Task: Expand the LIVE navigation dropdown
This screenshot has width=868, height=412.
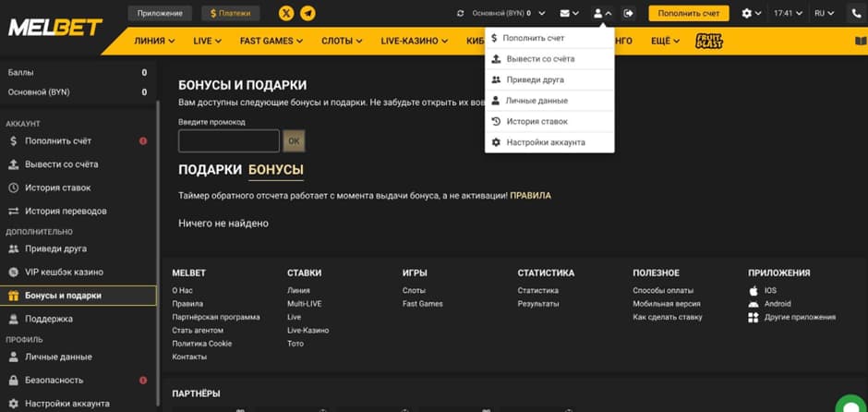Action: tap(208, 41)
